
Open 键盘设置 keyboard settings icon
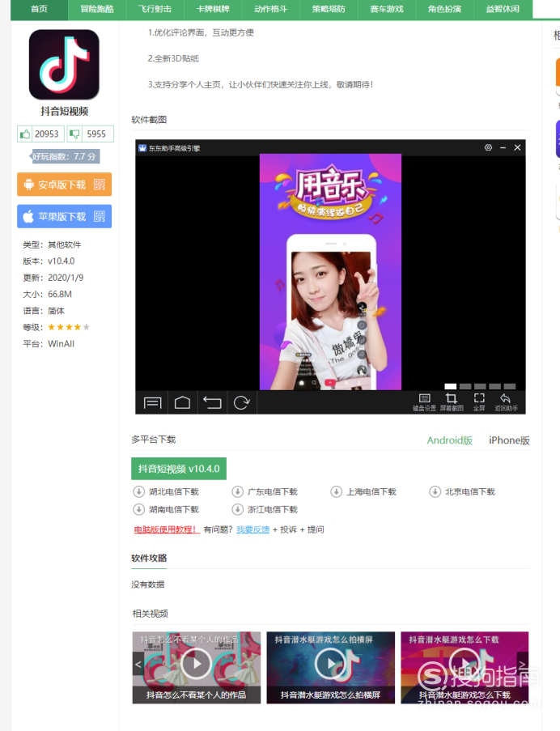pos(424,402)
